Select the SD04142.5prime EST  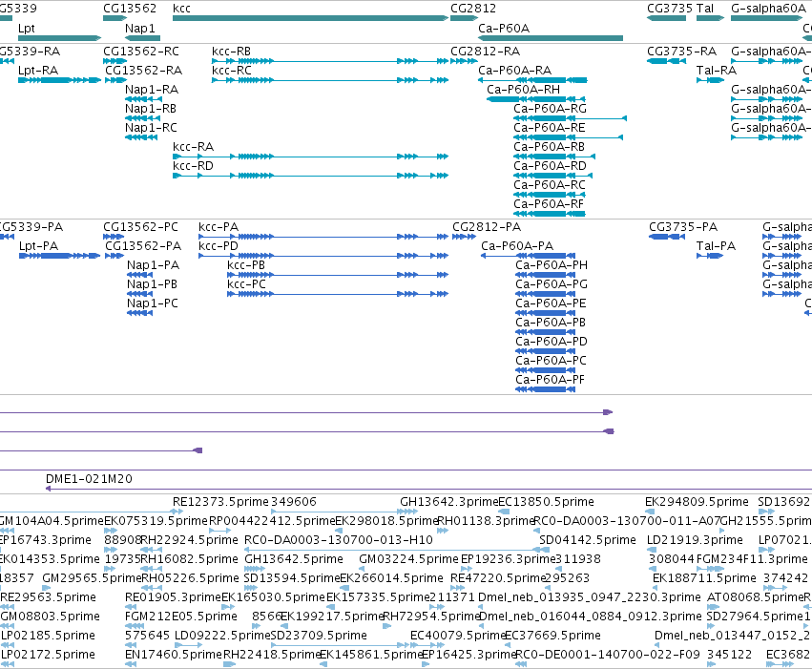pos(543,550)
